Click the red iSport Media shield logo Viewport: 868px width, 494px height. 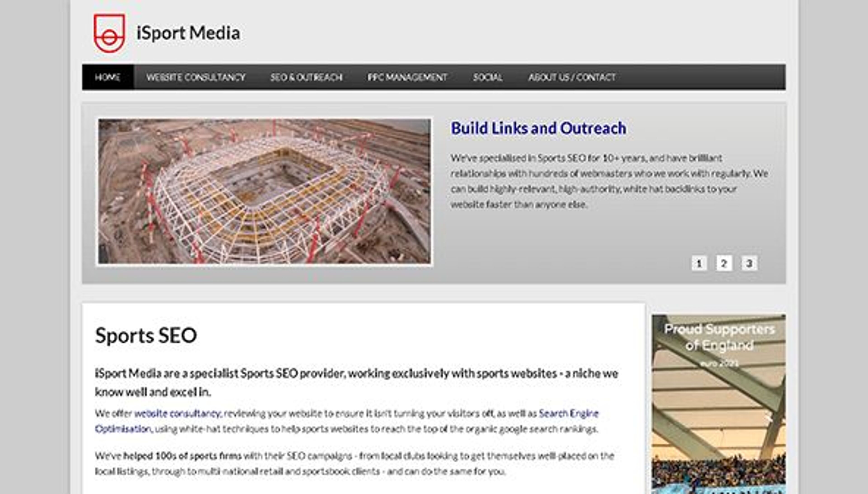[x=109, y=33]
